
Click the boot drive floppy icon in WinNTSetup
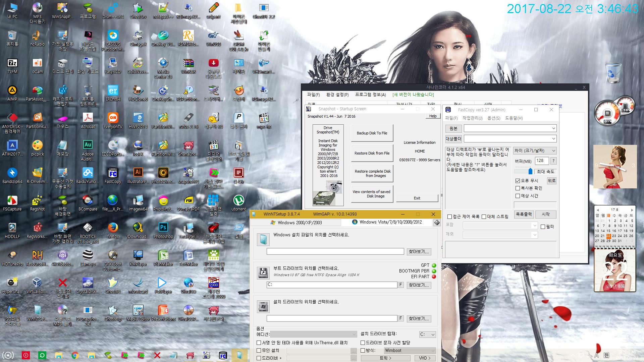coord(263,273)
